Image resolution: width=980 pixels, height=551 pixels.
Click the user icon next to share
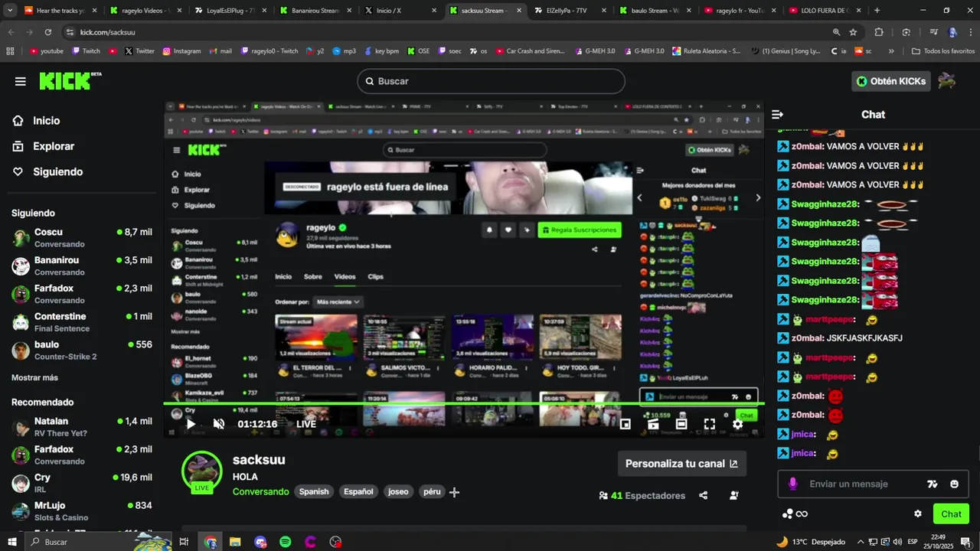coord(733,496)
